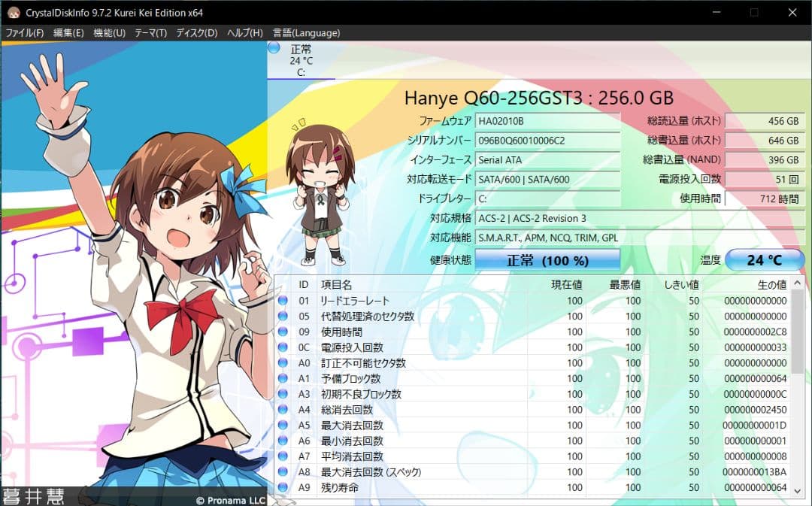The height and width of the screenshot is (506, 812).
Task: Click the 電源投入回数 value 51 回
Action: (x=765, y=180)
